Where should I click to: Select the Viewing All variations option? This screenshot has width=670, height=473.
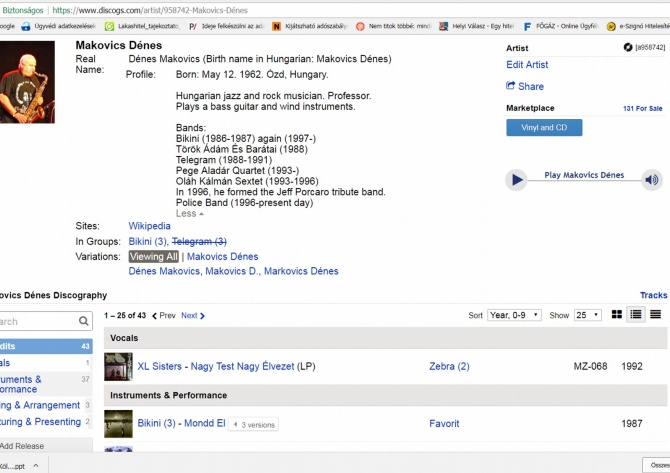(154, 256)
